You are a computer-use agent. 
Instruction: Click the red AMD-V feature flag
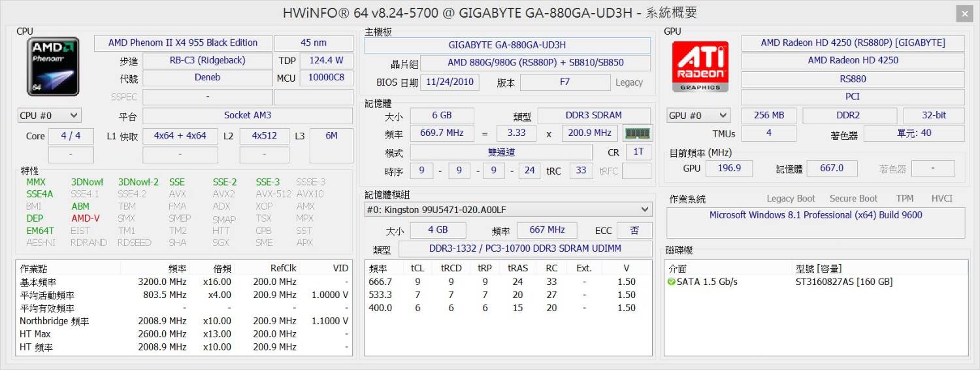point(86,218)
